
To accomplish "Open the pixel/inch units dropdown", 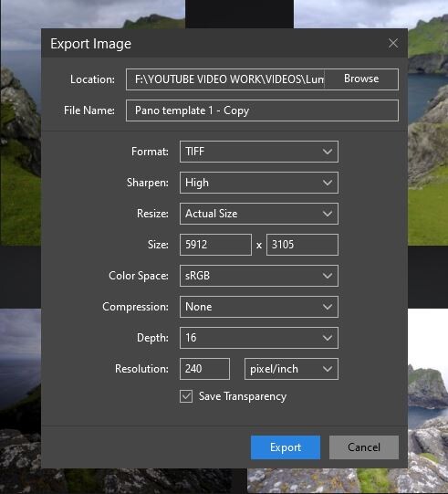I will [291, 369].
